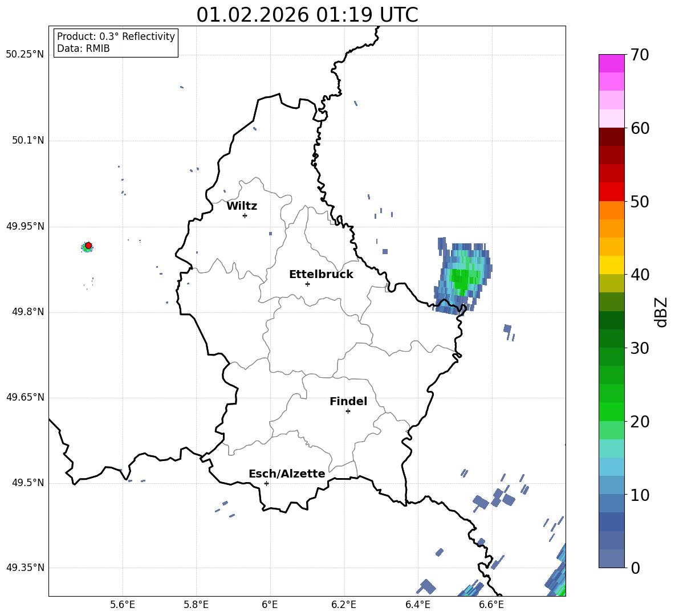Image resolution: width=675 pixels, height=616 pixels.
Task: Click the 5.8°E longitude tick label
Action: (x=196, y=605)
